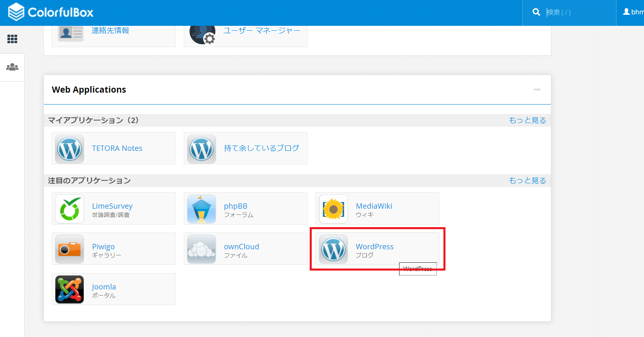Viewport: 644px width, 337px height.
Task: Click the 連絡先情報 link
Action: 110,31
